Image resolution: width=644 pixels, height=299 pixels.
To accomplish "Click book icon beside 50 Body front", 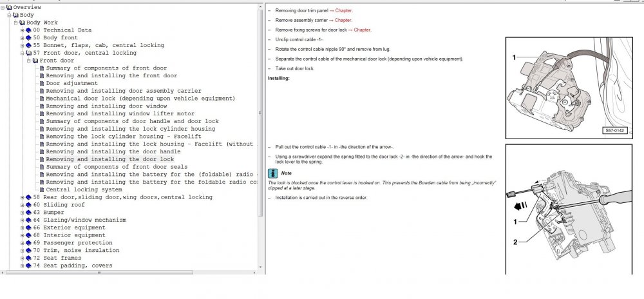I will [x=28, y=38].
